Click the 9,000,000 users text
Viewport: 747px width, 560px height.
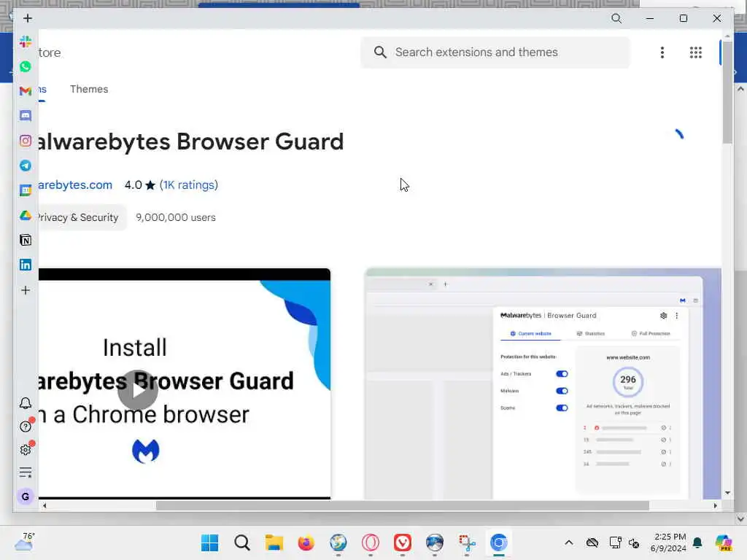pyautogui.click(x=176, y=217)
